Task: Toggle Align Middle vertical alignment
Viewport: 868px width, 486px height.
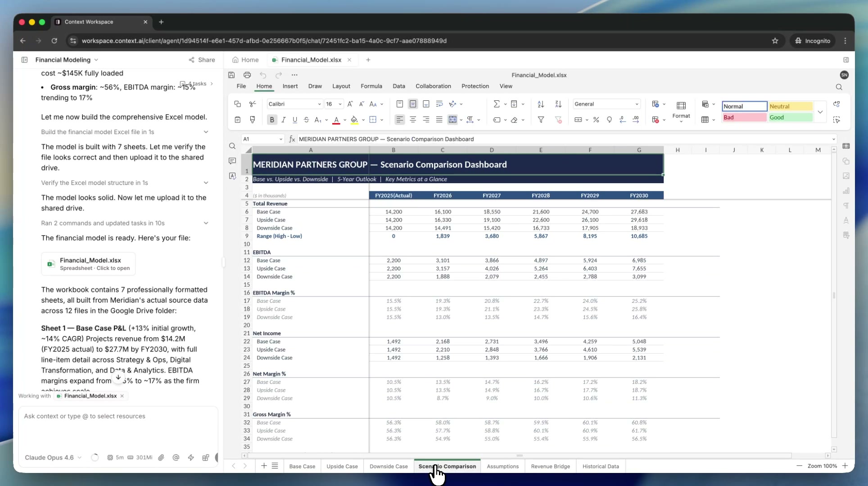Action: click(413, 104)
